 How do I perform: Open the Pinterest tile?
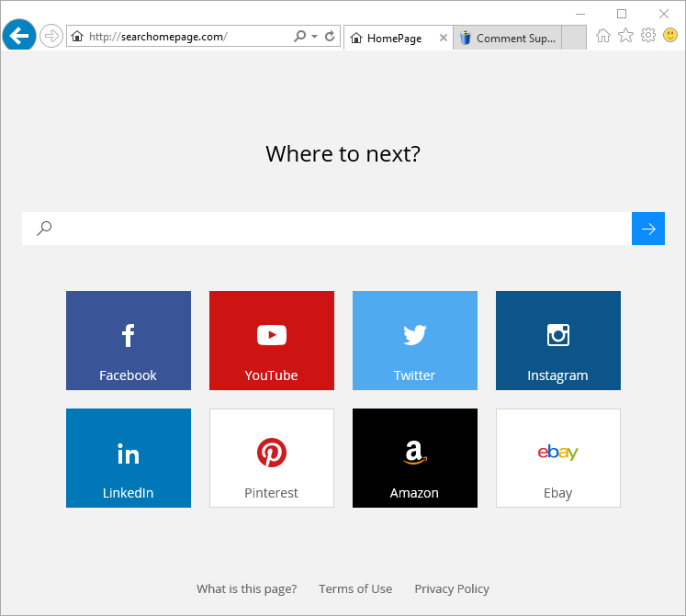click(x=272, y=458)
